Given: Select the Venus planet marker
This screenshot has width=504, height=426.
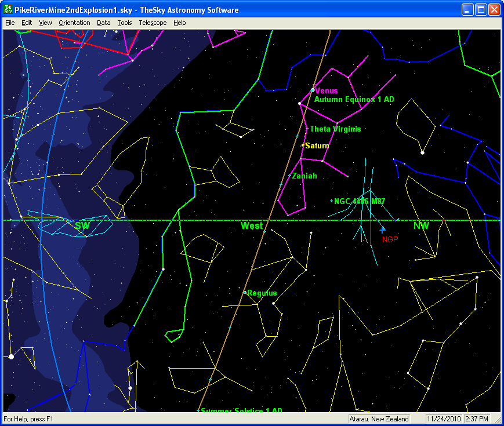Looking at the screenshot, I should (313, 90).
